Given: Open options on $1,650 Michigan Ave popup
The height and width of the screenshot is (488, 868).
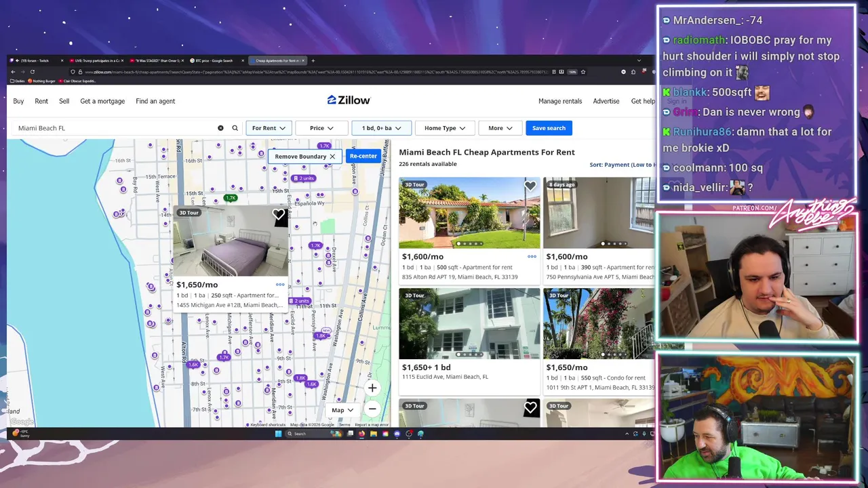Looking at the screenshot, I should coord(280,285).
